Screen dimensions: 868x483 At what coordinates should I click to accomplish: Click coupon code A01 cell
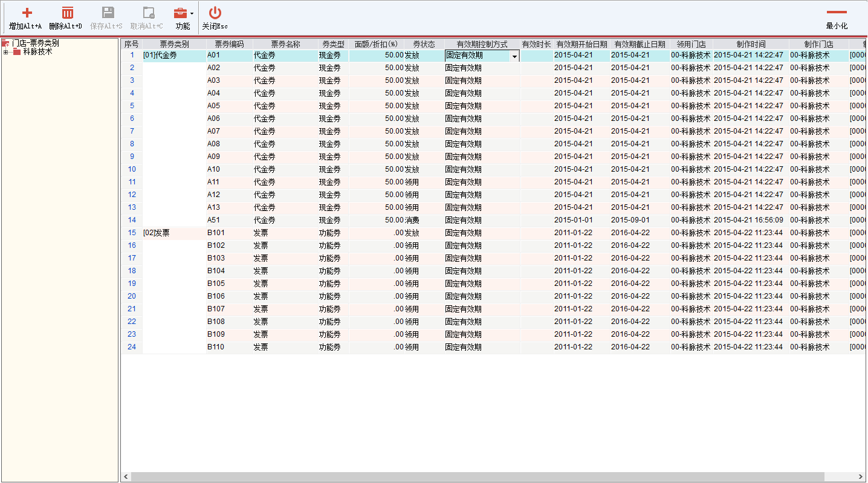coord(229,55)
